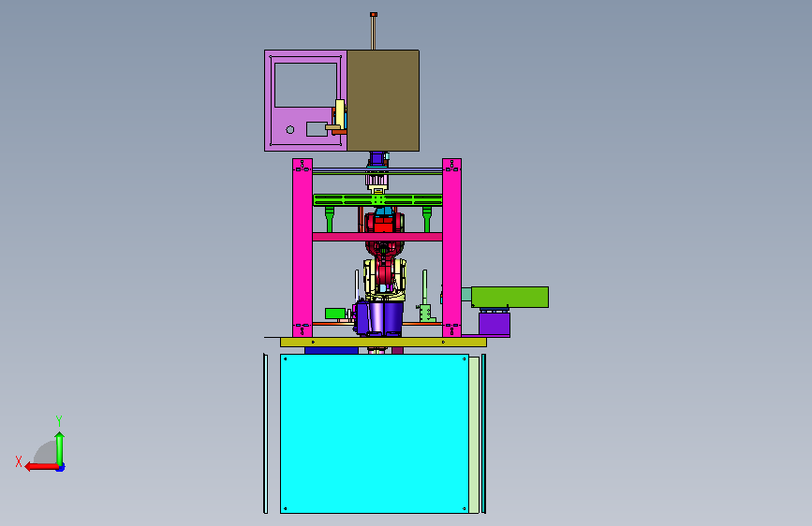Select the thin left side panel of cabinet
Image resolution: width=812 pixels, height=526 pixels.
(266, 434)
